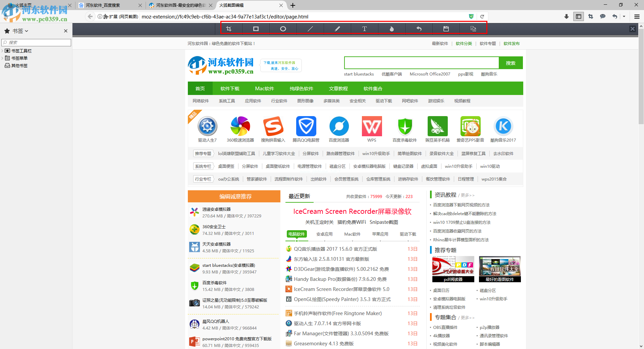Viewport: 644px width, 349px height.
Task: Open the 软件下载 navigation menu item
Action: pyautogui.click(x=230, y=89)
